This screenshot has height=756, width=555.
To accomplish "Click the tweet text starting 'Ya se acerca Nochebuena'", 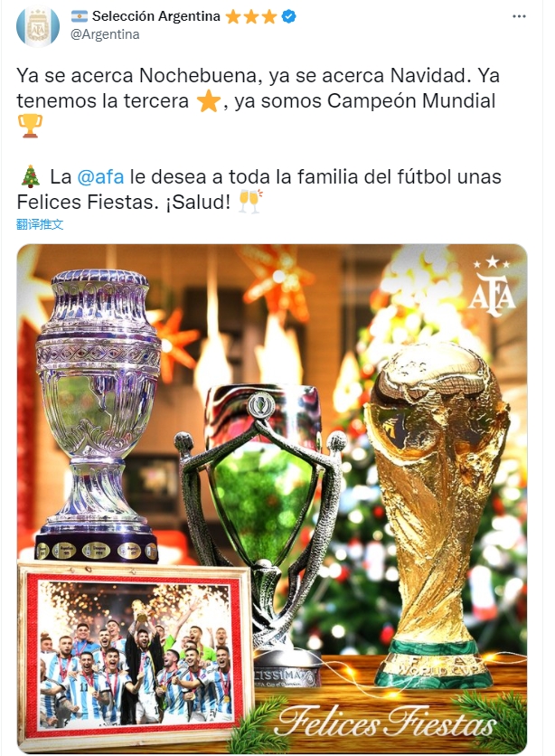I will (258, 100).
